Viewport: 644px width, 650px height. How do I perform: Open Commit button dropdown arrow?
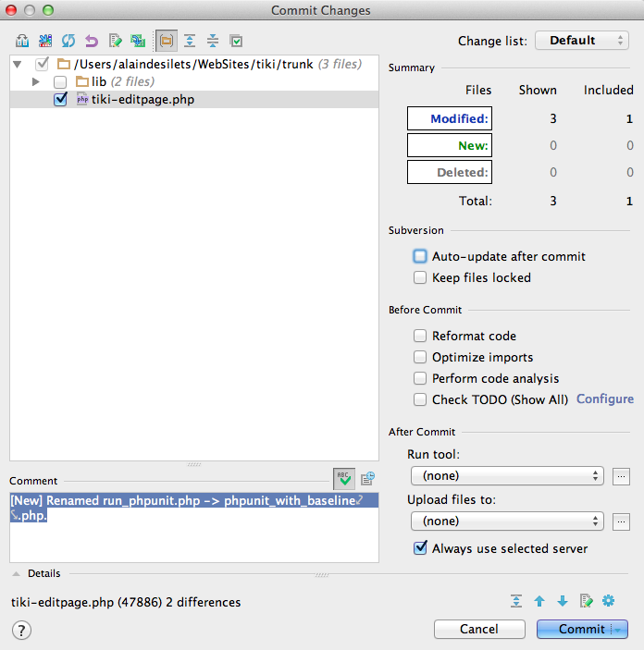pyautogui.click(x=619, y=630)
